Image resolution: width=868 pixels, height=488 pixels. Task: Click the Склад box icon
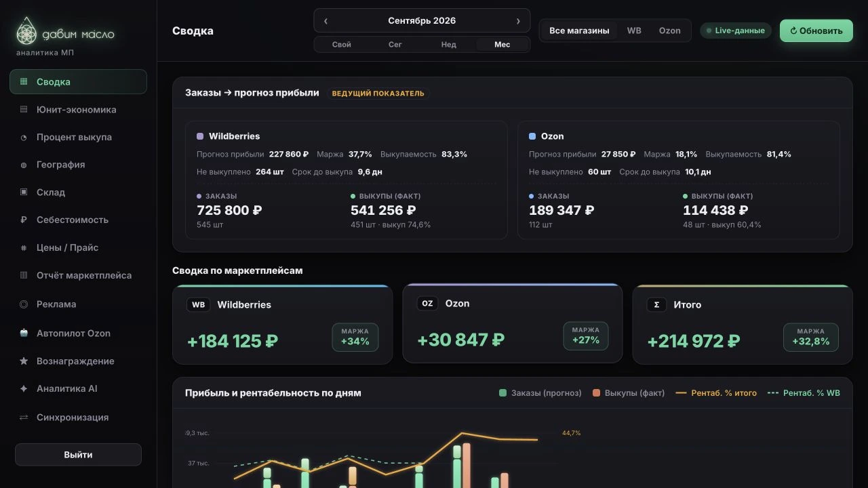tap(24, 192)
